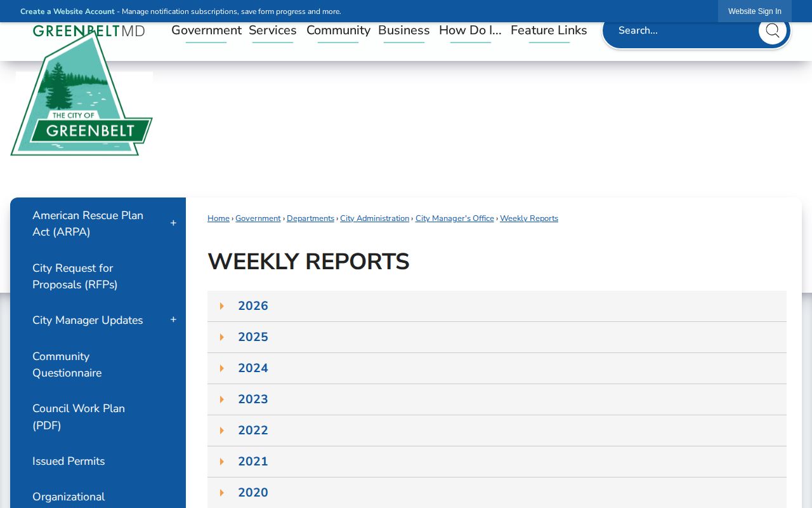Expand the 2025 weekly reports section
Image resolution: width=812 pixels, height=508 pixels.
coord(497,337)
